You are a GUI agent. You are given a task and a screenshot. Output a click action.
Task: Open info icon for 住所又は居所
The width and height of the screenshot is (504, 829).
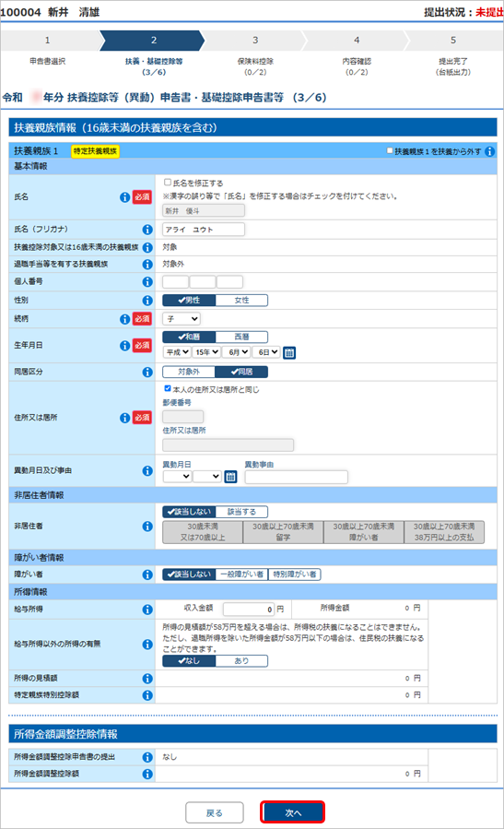coord(124,418)
